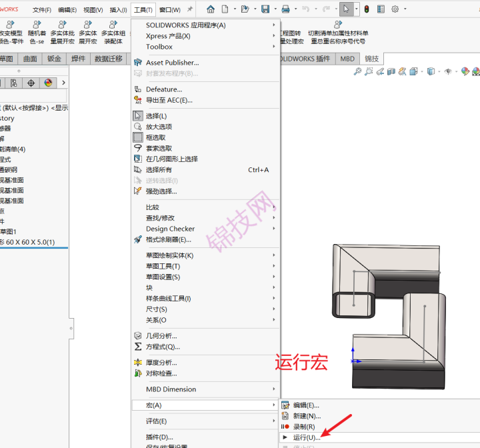Screen dimensions: 480x448
Task: Switch to the 钣金 ribbon tab
Action: pos(54,59)
